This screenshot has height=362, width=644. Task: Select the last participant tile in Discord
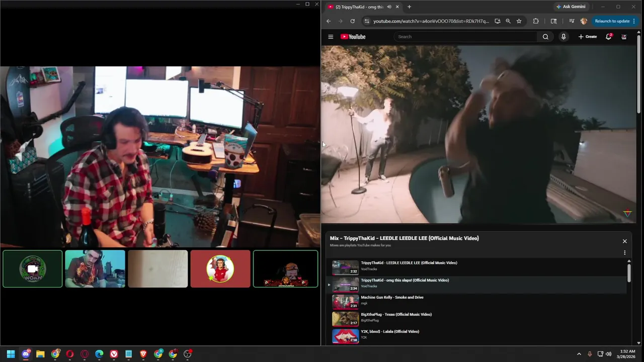tap(285, 269)
